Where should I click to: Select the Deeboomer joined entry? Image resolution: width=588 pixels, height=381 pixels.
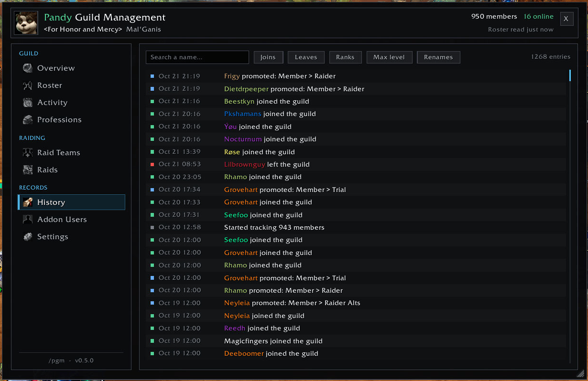[x=356, y=353]
